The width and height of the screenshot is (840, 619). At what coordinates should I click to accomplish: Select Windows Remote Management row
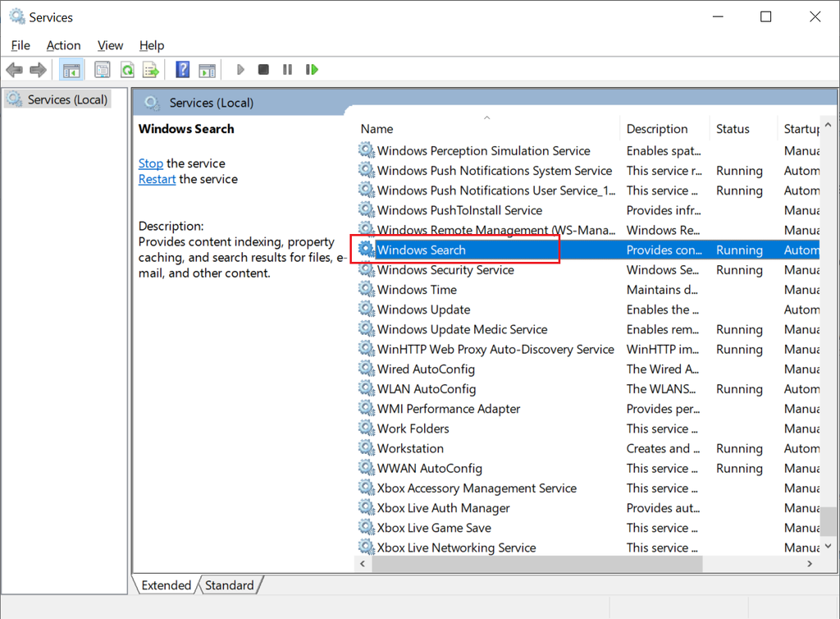pos(587,230)
